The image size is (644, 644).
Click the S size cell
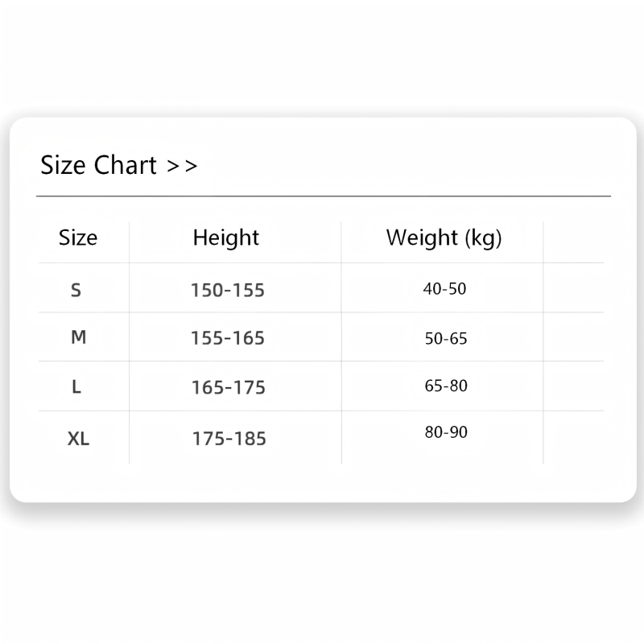coord(76,290)
